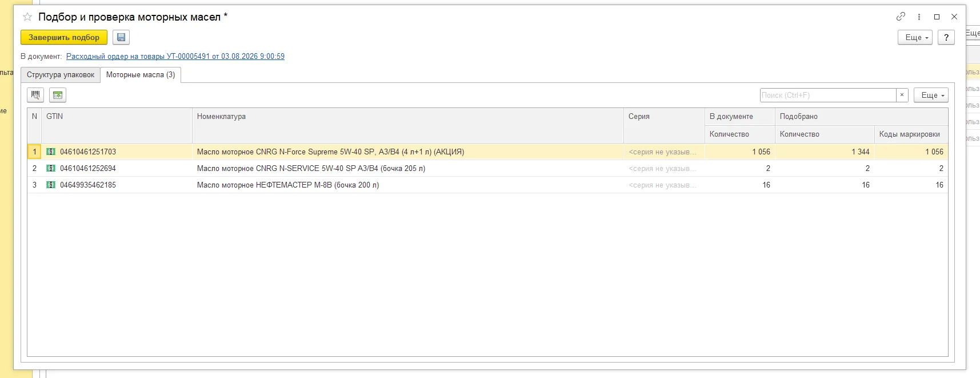Click the Подобрано quantity 1 344 cell
The image size is (980, 378).
pyautogui.click(x=825, y=152)
